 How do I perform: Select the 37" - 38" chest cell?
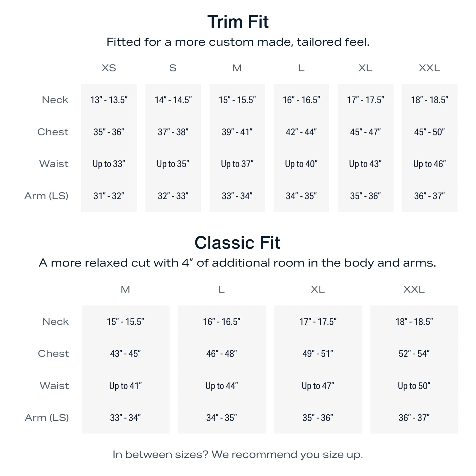[x=173, y=132]
